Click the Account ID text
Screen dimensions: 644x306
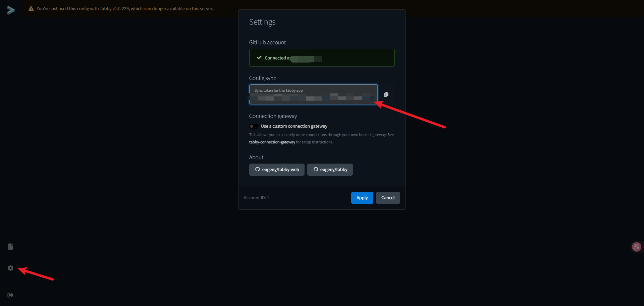(x=256, y=198)
